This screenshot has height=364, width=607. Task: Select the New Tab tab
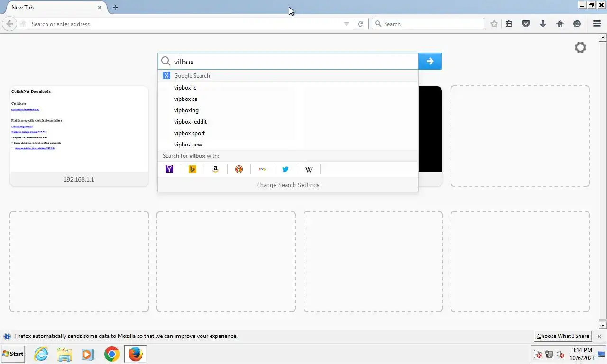(x=54, y=8)
